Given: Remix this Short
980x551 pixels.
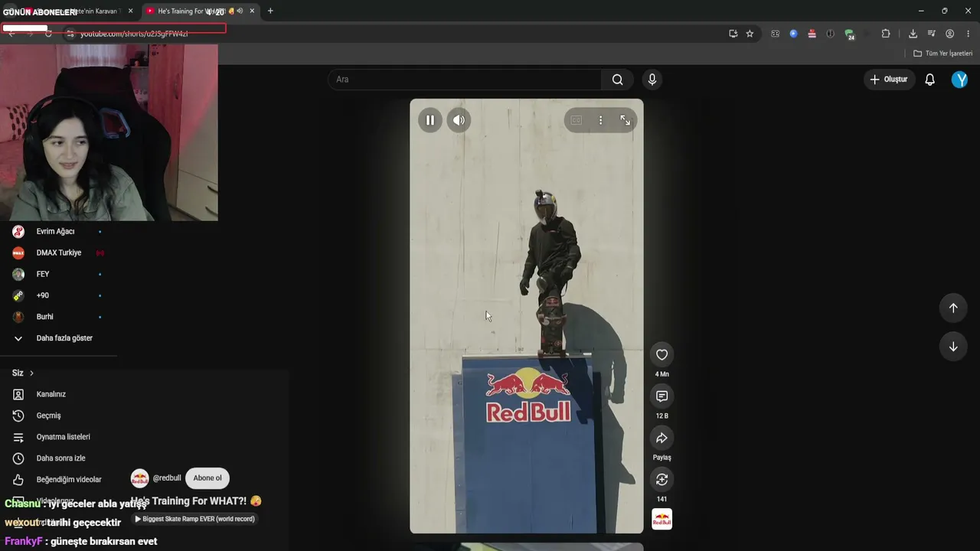Looking at the screenshot, I should (x=661, y=479).
